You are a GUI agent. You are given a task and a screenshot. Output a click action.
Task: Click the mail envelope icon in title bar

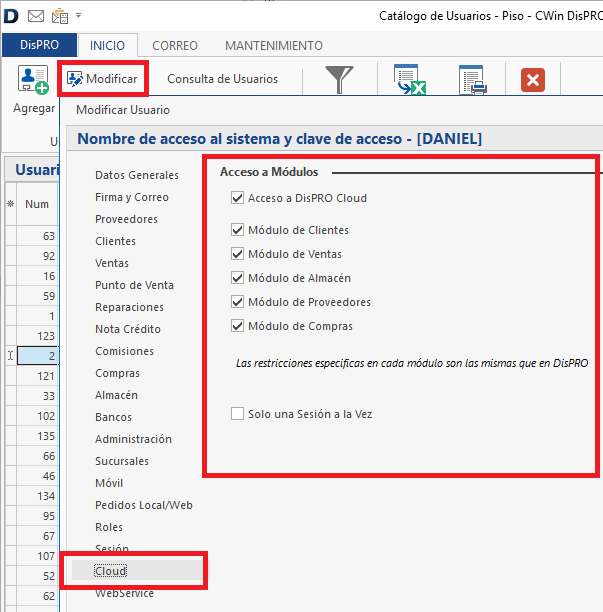[36, 16]
